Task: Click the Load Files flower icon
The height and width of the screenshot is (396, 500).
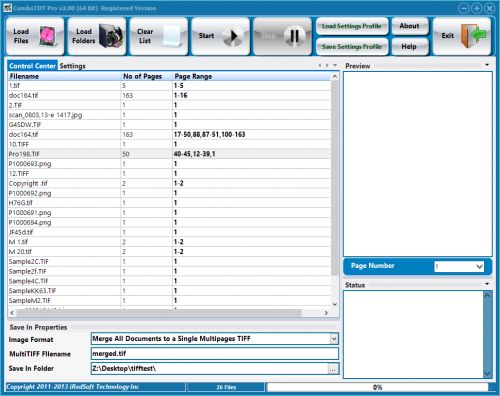Action: 47,36
